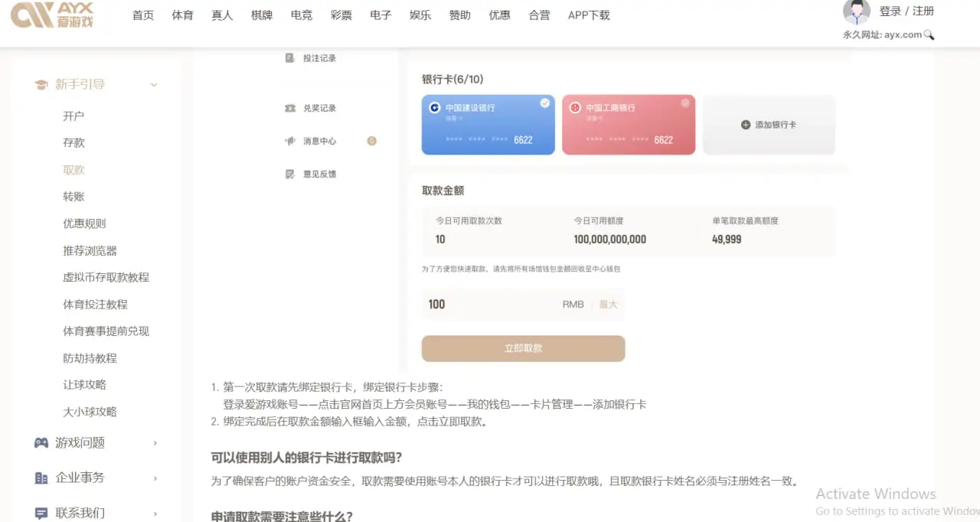Viewport: 980px width, 522px height.
Task: Open the 彩票 menu item
Action: 341,15
